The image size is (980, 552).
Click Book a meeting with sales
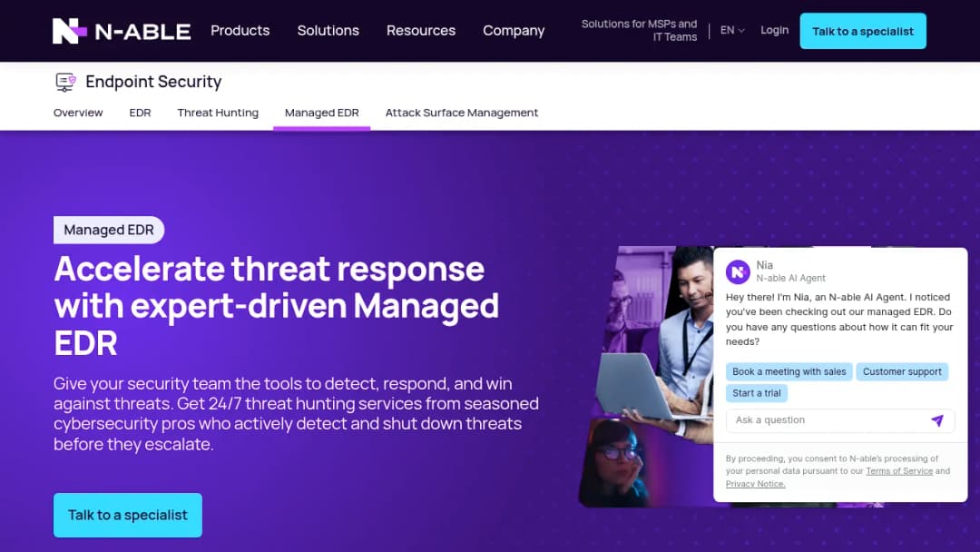point(789,371)
